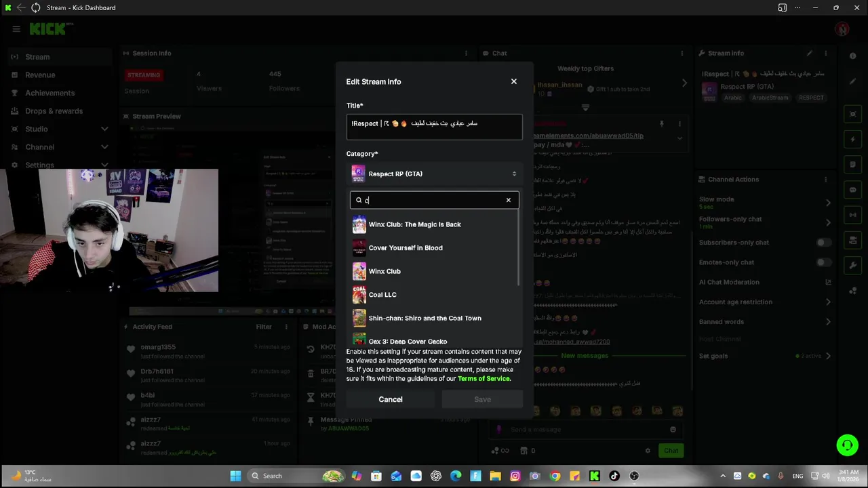The width and height of the screenshot is (868, 488).
Task: Select Cover Yourself in Blood category
Action: [x=434, y=247]
